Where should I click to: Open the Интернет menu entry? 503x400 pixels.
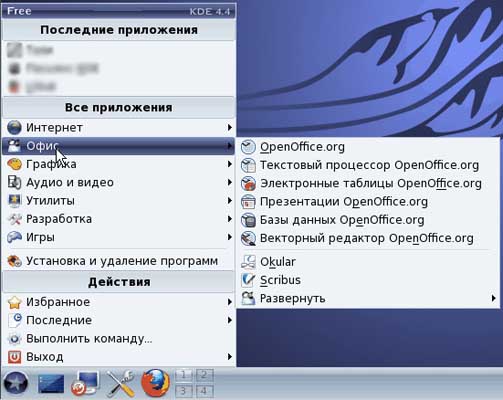click(119, 127)
